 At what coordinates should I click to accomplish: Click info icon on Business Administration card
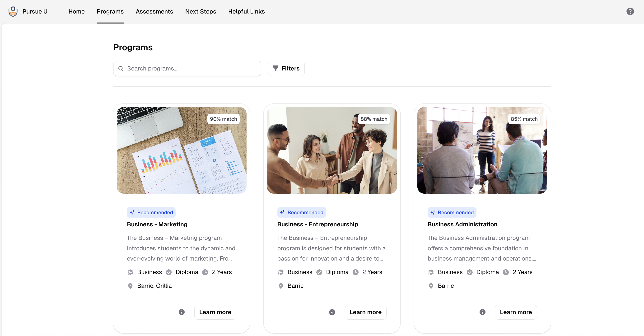[x=482, y=312]
